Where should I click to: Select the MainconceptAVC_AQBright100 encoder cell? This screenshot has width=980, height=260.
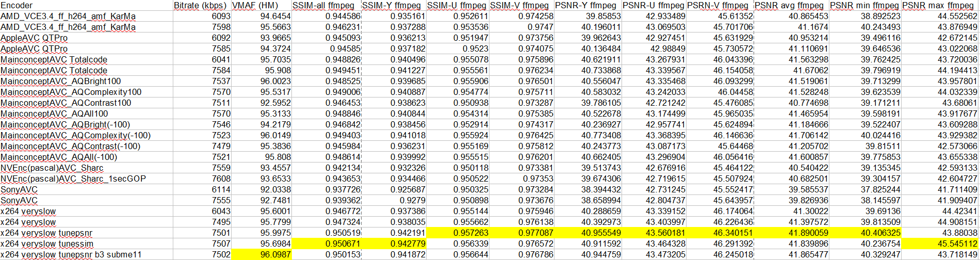(86, 81)
